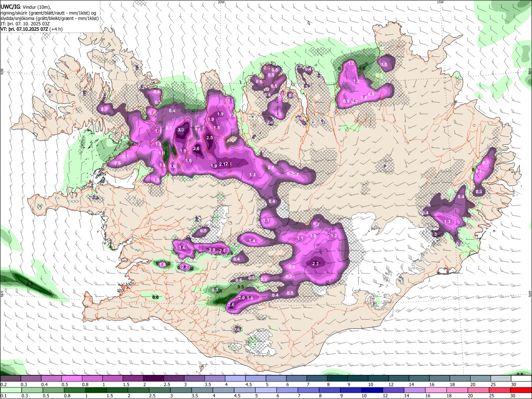Click the bright red 30 swatch in the rain legend

522,390
